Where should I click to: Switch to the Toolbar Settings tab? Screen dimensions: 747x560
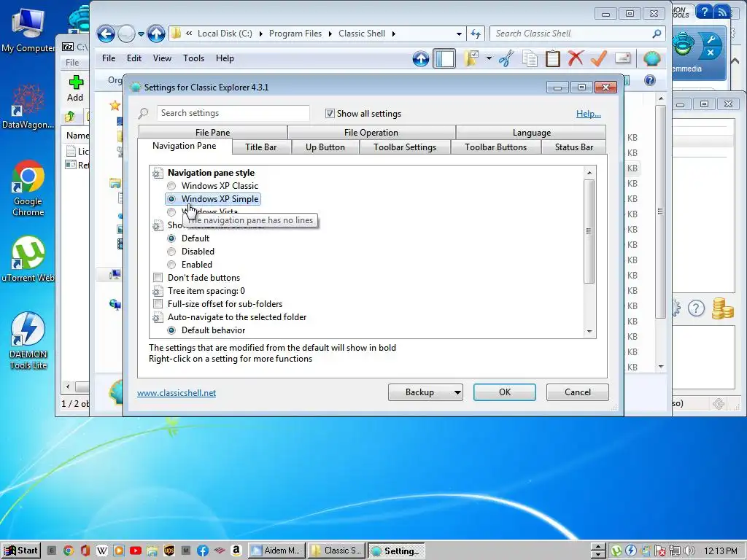[x=405, y=147]
